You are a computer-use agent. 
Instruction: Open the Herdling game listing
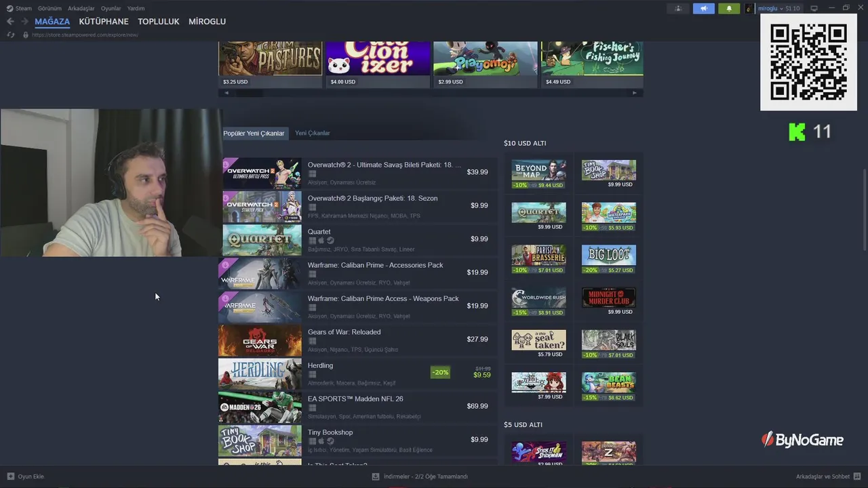(357, 373)
